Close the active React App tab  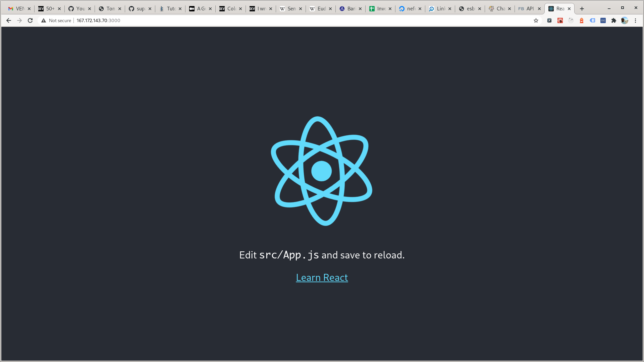pyautogui.click(x=569, y=9)
